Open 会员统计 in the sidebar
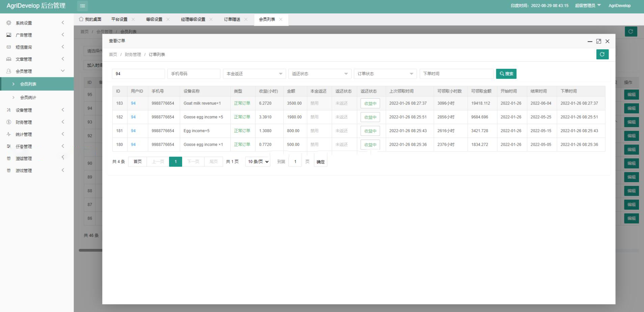The image size is (644, 312). 28,97
